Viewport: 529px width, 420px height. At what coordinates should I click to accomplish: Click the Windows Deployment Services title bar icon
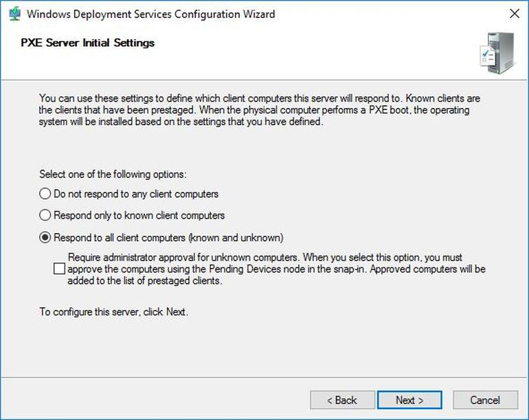(x=13, y=14)
